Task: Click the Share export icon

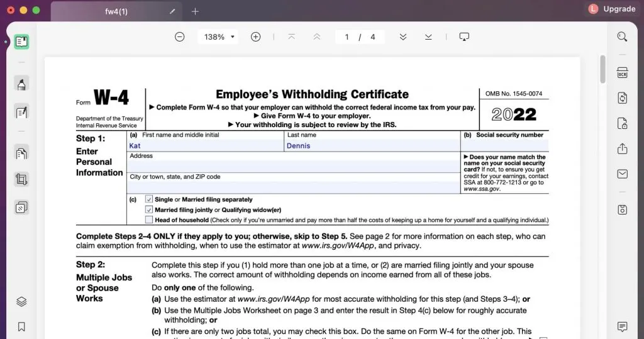Action: (622, 148)
